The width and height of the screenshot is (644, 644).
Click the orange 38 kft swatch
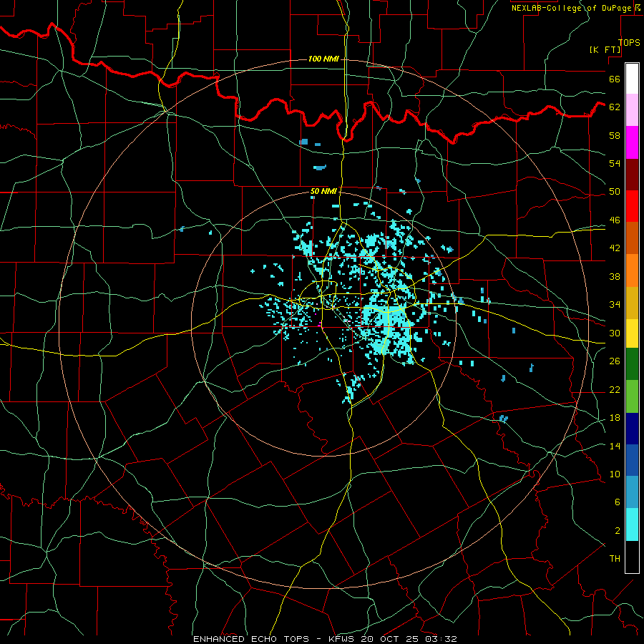[x=632, y=270]
